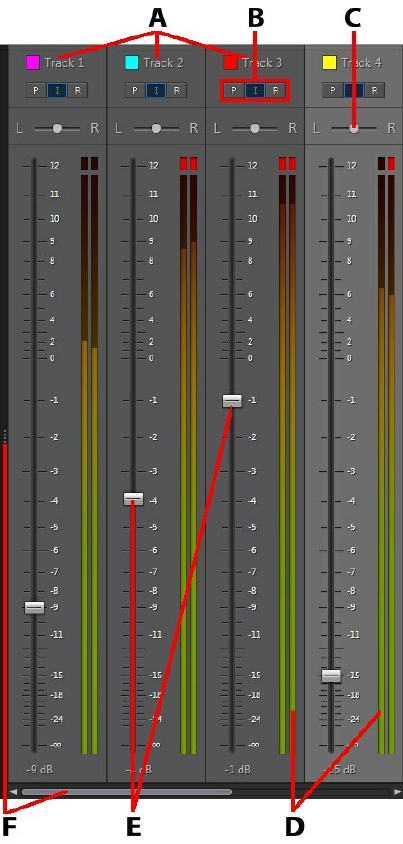403x844 pixels.
Task: Toggle the R button on Track 4
Action: pos(374,90)
